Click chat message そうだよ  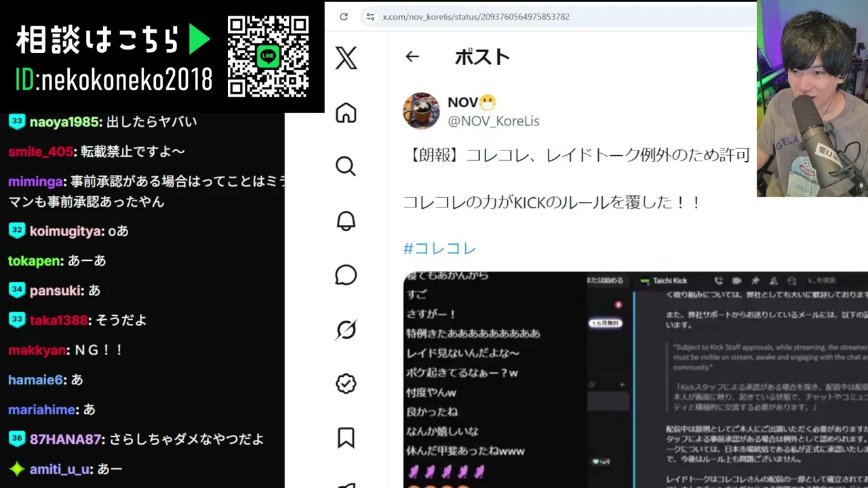click(x=121, y=320)
